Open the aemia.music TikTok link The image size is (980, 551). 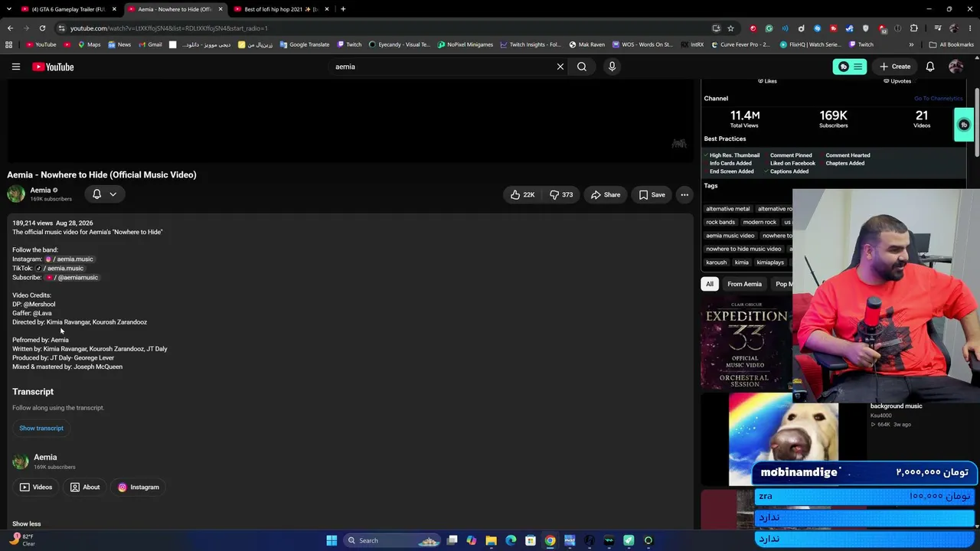[x=60, y=269]
